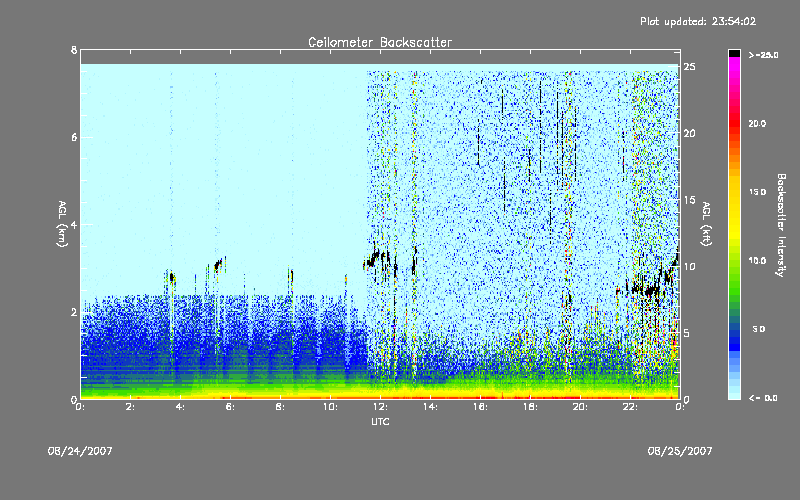Click the "10:" hour tick on the UTC axis
This screenshot has width=800, height=500.
331,407
